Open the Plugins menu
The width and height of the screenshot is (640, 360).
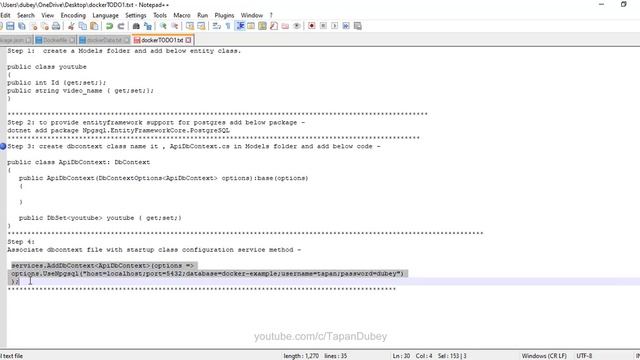point(224,15)
